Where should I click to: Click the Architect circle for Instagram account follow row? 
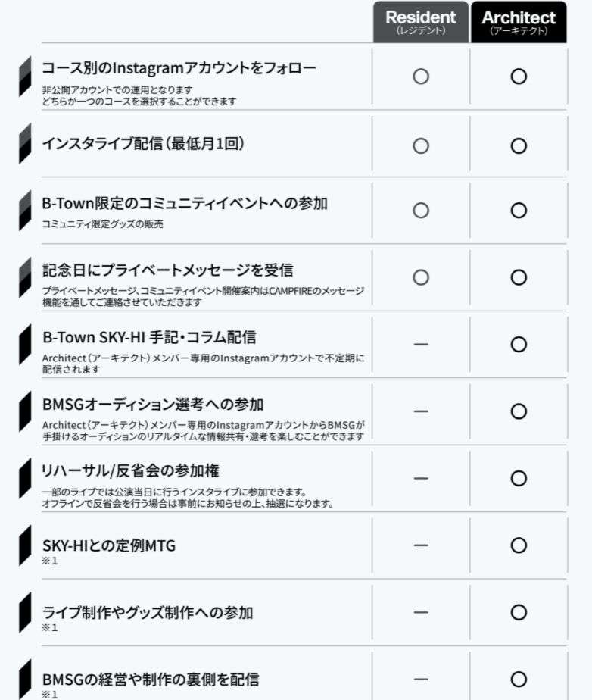pos(519,77)
